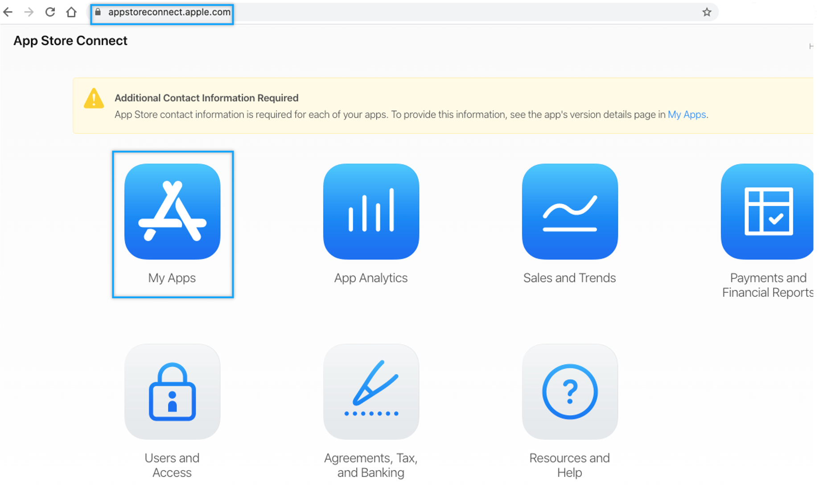Image resolution: width=819 pixels, height=504 pixels.
Task: Reload the App Store Connect page
Action: (50, 12)
